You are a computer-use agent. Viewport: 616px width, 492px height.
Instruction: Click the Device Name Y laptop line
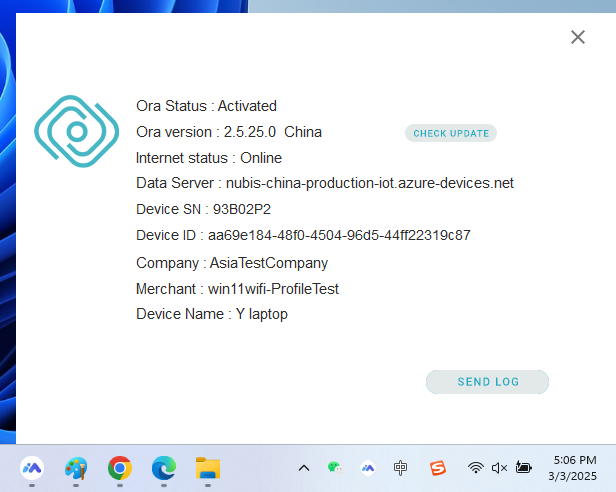coord(212,314)
